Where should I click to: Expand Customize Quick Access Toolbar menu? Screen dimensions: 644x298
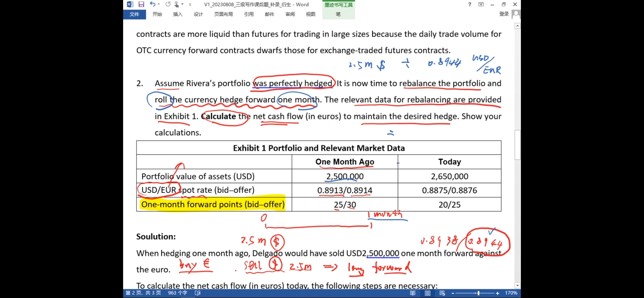190,4
